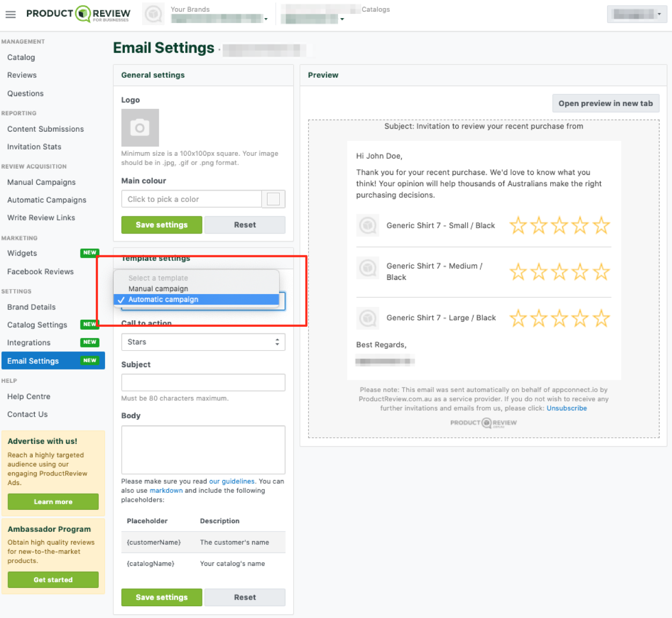The width and height of the screenshot is (672, 618).
Task: Rate Medium / Black shirt five stars
Action: [x=601, y=272]
